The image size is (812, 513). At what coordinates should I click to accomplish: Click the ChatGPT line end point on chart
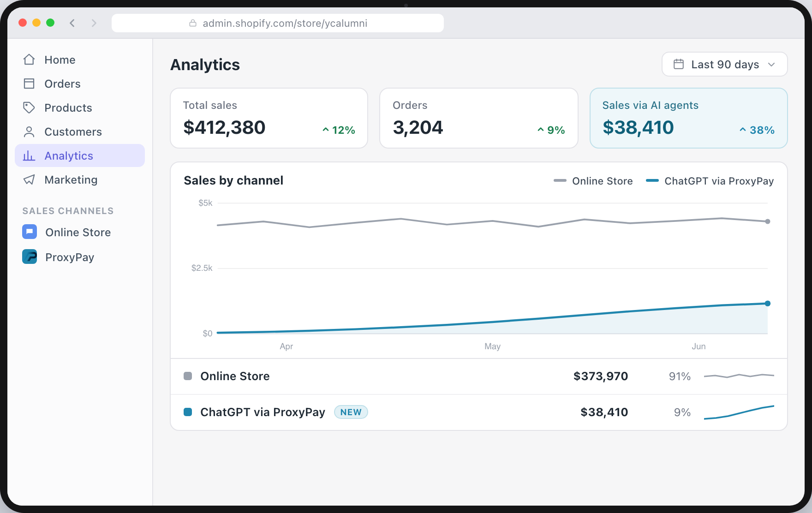click(x=768, y=304)
